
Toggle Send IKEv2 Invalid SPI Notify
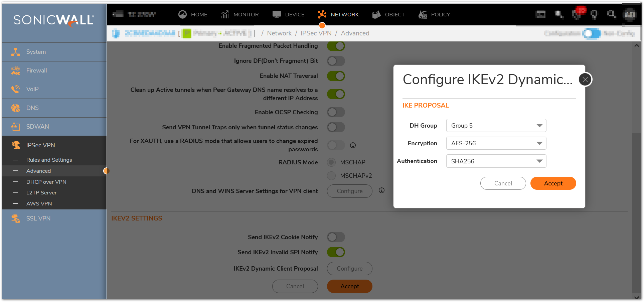pyautogui.click(x=336, y=252)
